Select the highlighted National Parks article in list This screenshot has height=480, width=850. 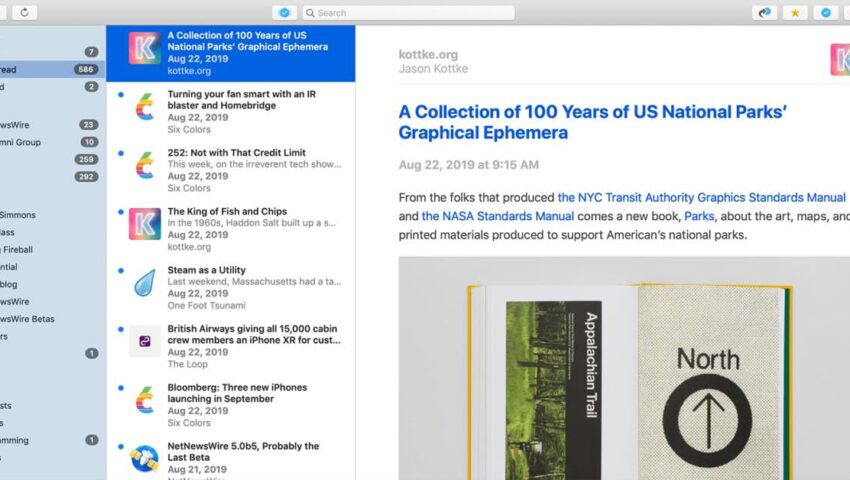(231, 53)
